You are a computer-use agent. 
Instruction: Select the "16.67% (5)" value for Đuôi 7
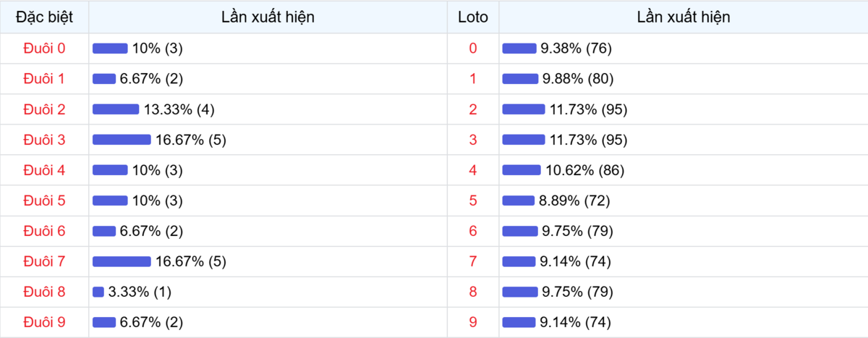click(190, 261)
